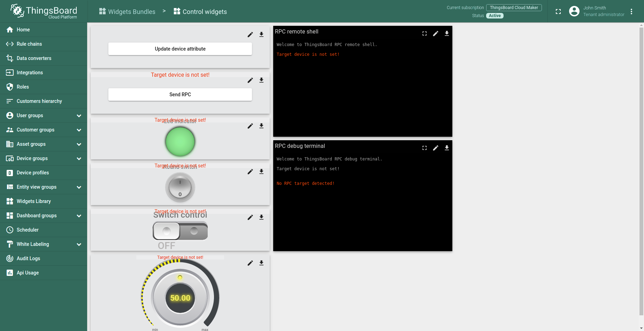Screen dimensions: 644x331
Task: Download the RPC debug terminal widget
Action: click(x=447, y=148)
